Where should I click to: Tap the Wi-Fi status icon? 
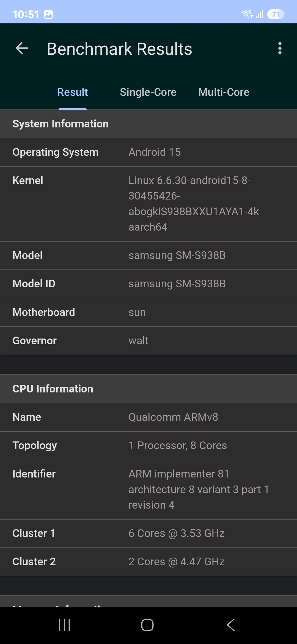point(247,14)
